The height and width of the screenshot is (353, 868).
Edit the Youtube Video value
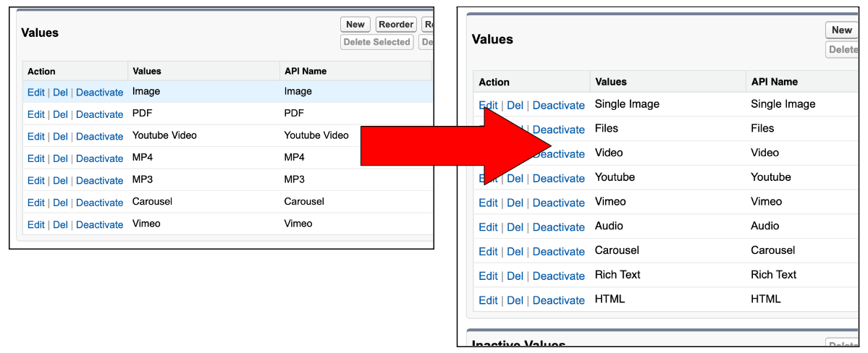tap(36, 137)
